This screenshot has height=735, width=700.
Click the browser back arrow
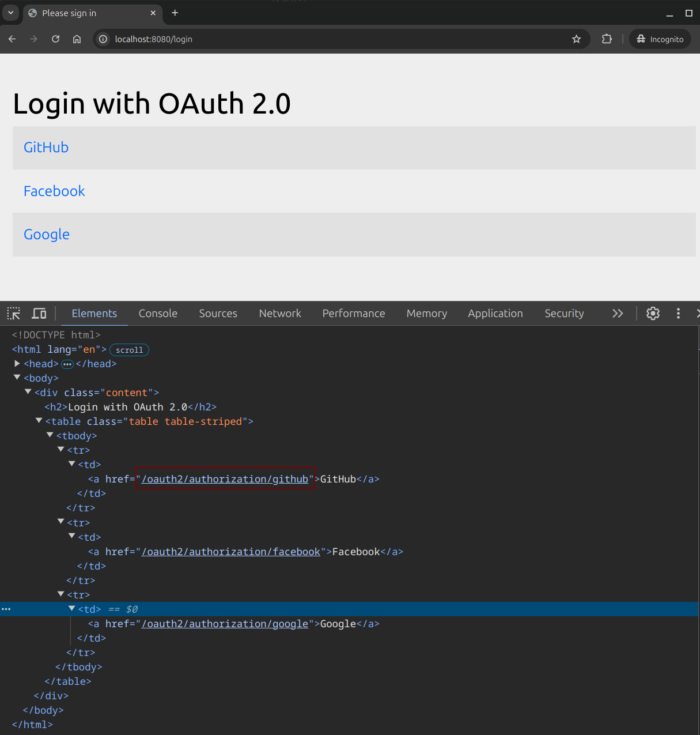(12, 39)
